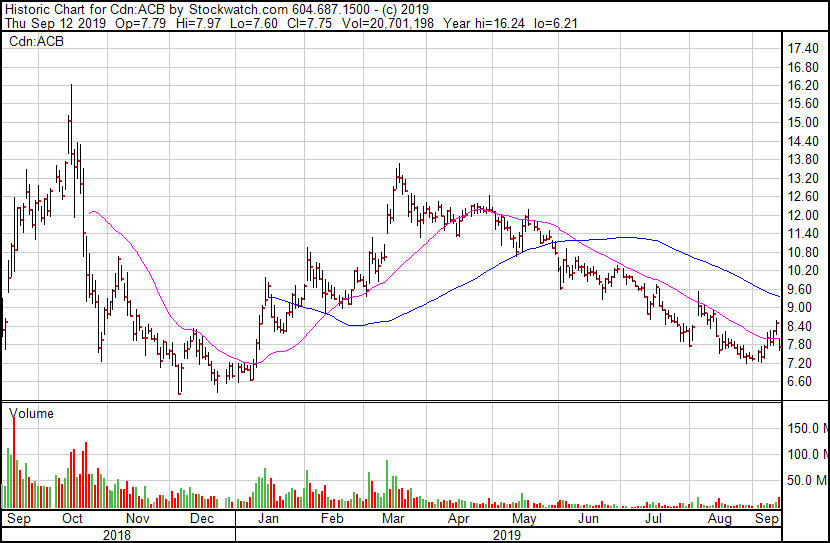This screenshot has width=830, height=543.
Task: Select the 'Cdn:ACB' symbol label in chart
Action: (36, 41)
